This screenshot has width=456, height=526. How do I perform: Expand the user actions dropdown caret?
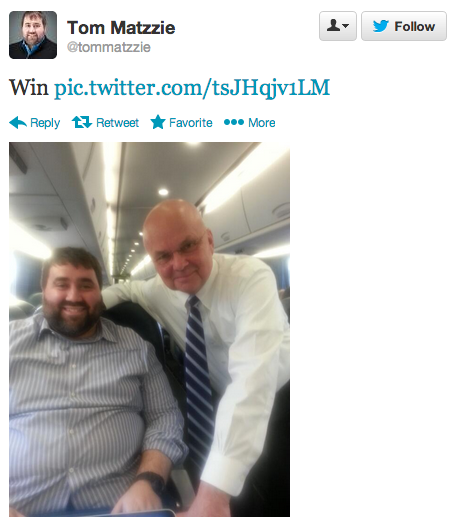click(x=346, y=26)
